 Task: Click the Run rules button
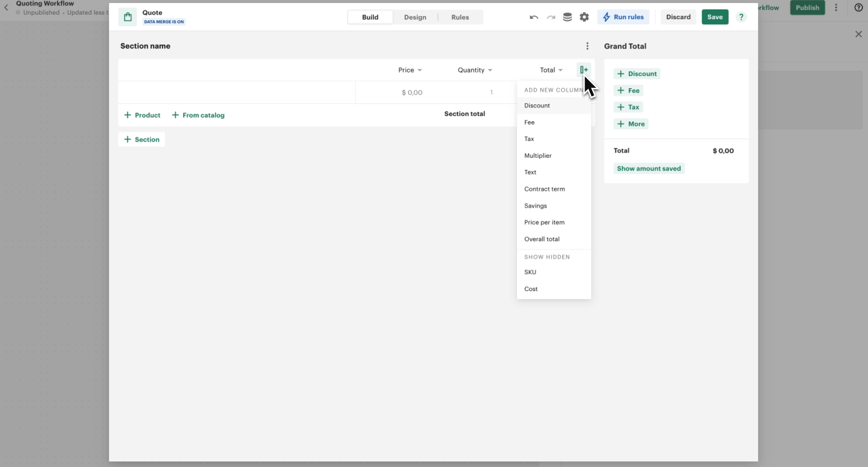[623, 17]
